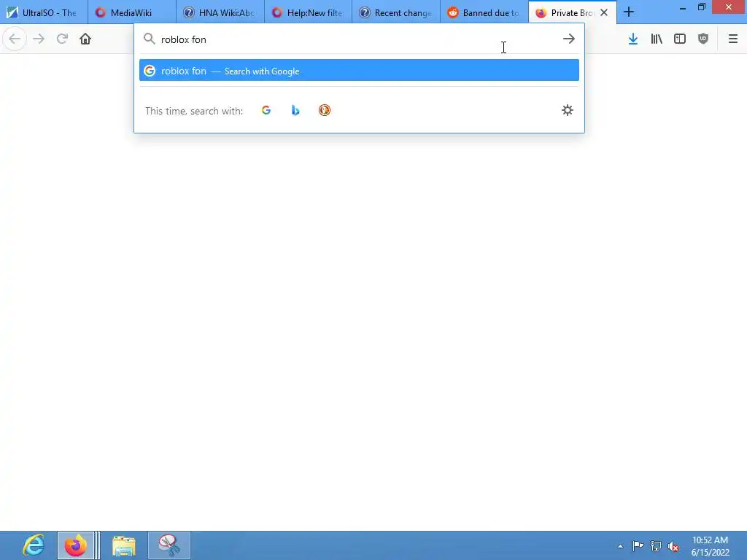
Task: Open the Library bookmarks and history icon
Action: (x=657, y=39)
